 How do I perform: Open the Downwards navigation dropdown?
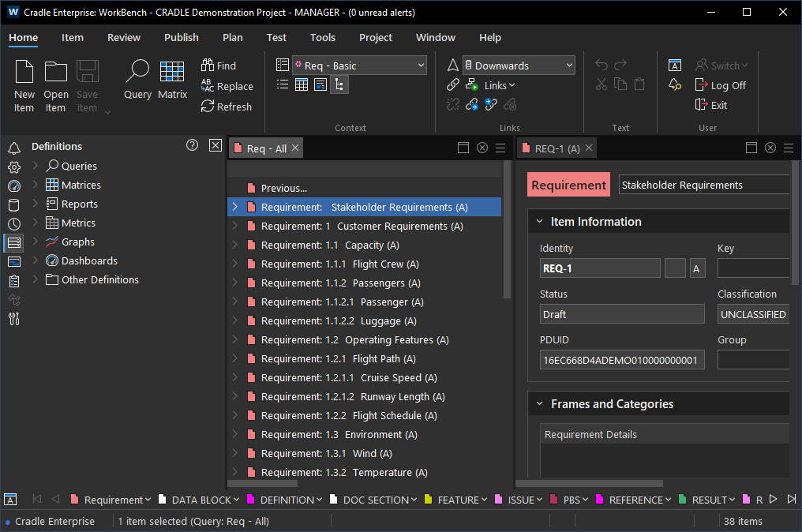519,66
